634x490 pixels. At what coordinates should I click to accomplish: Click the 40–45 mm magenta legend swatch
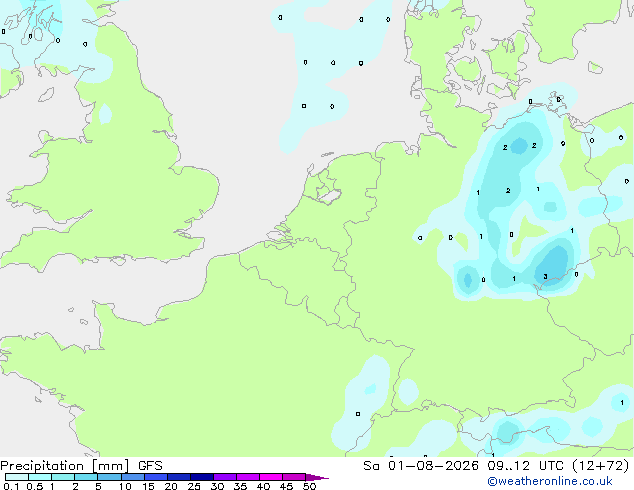click(x=271, y=477)
